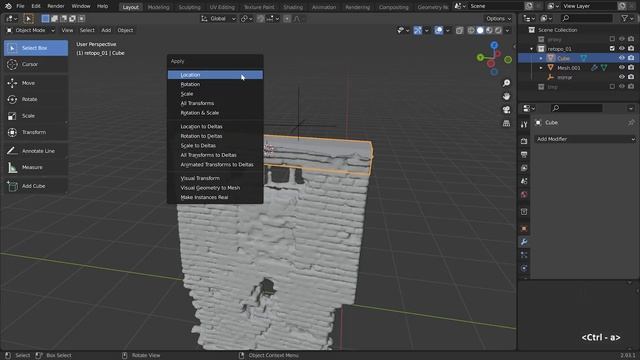The width and height of the screenshot is (640, 360).
Task: Toggle retopo_01 collection checkbox
Action: (x=612, y=49)
